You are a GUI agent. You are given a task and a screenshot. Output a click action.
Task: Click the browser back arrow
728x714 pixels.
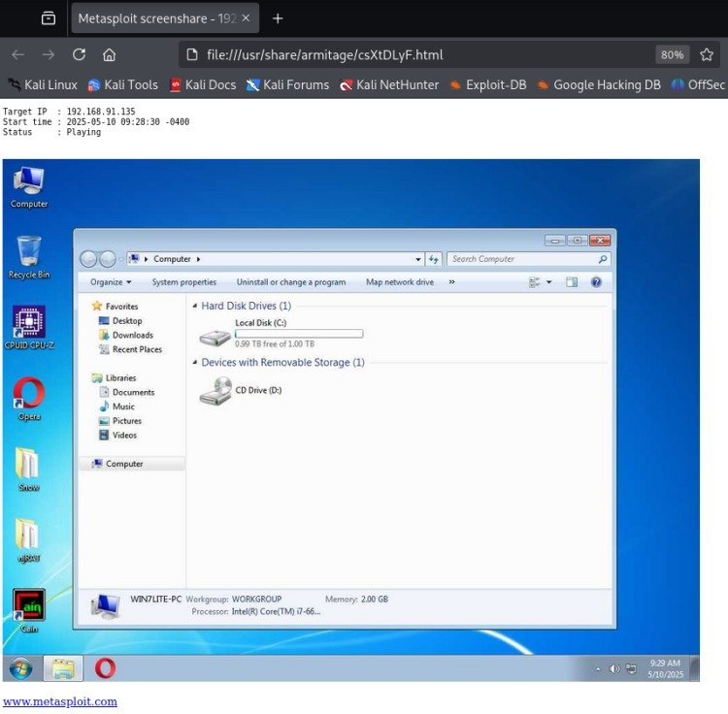point(17,54)
